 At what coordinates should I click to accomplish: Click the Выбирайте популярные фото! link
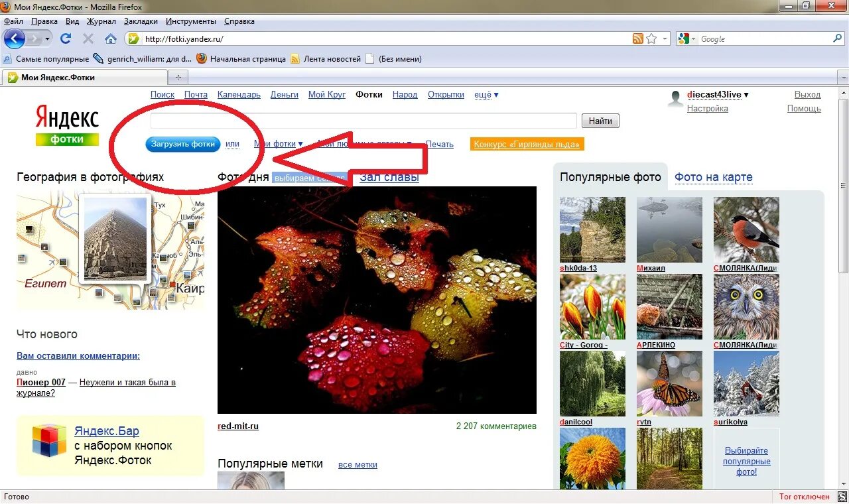[x=746, y=461]
